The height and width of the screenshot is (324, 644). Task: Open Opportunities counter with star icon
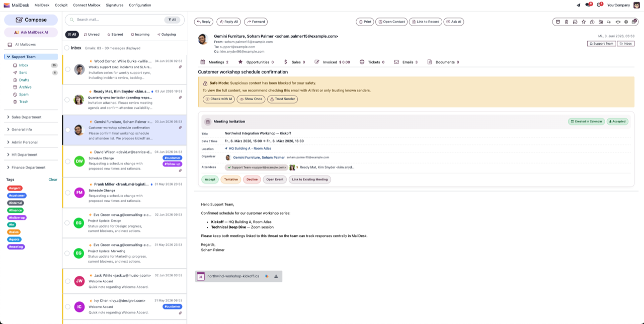tap(256, 62)
